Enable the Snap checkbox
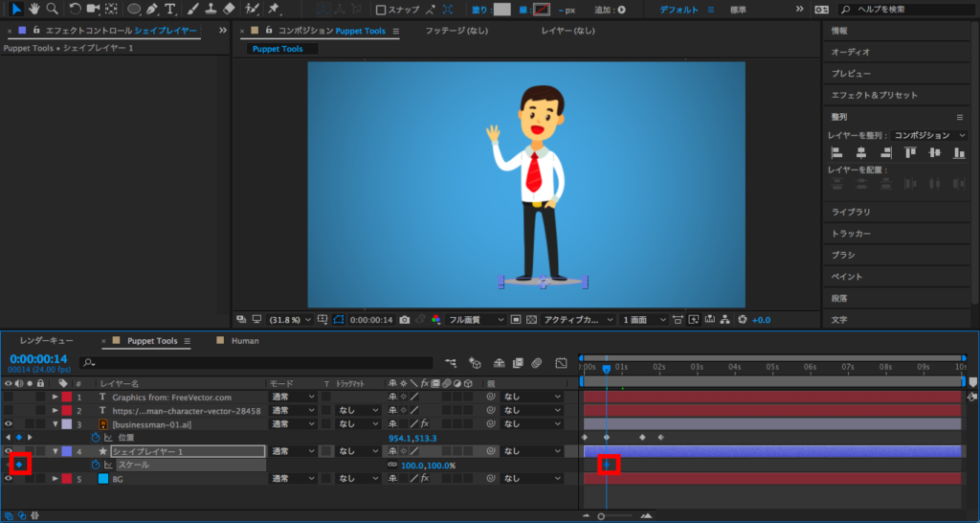The image size is (980, 523). tap(381, 11)
